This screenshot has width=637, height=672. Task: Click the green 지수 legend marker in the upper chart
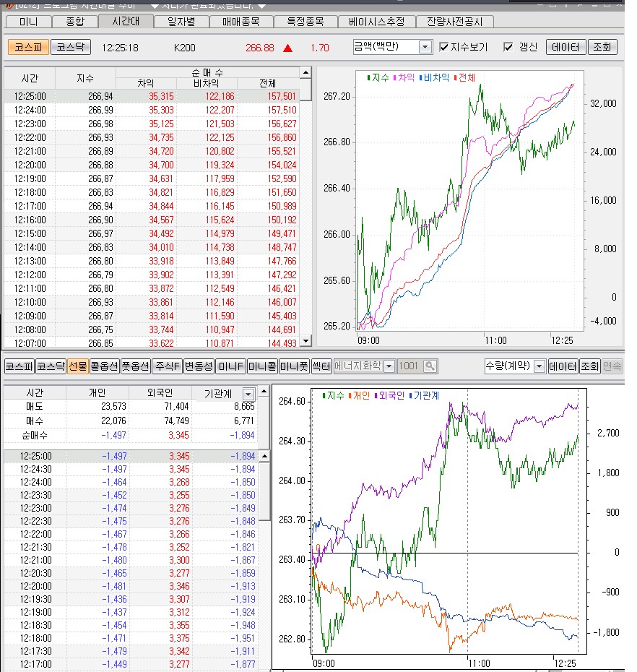point(369,77)
